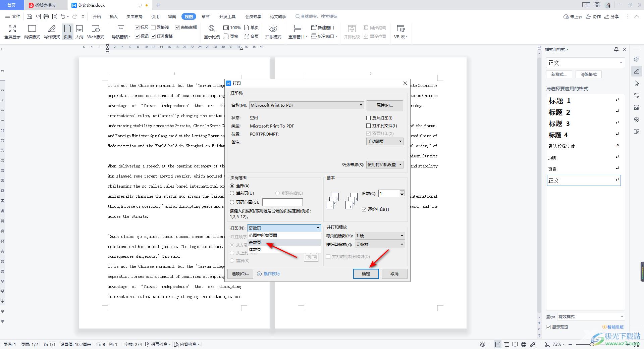Select single page view
644x349 pixels.
click(252, 28)
